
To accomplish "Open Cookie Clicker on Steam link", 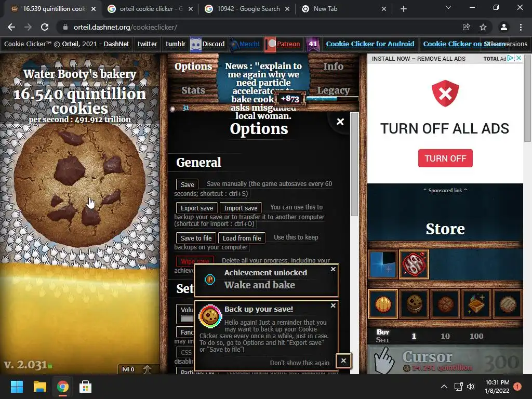I will tap(464, 44).
